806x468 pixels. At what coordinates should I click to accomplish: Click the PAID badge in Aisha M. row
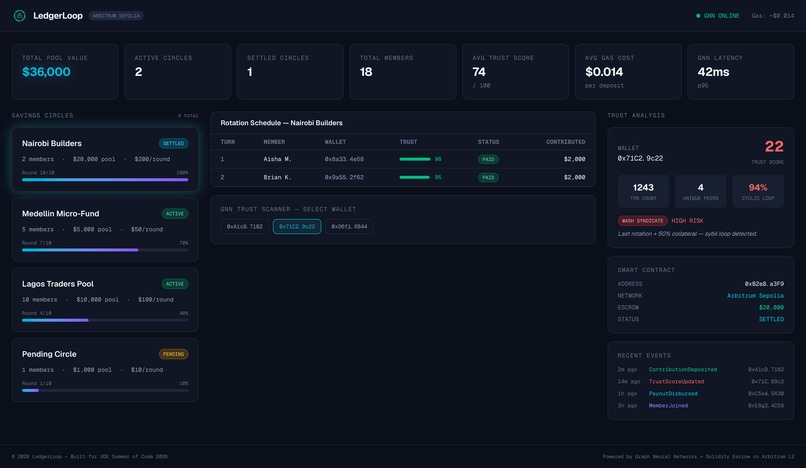488,159
